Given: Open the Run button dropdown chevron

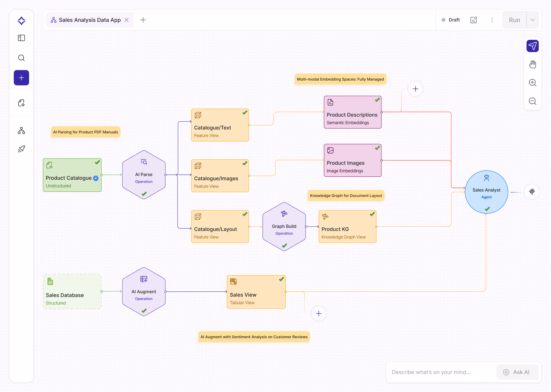Looking at the screenshot, I should pos(533,20).
